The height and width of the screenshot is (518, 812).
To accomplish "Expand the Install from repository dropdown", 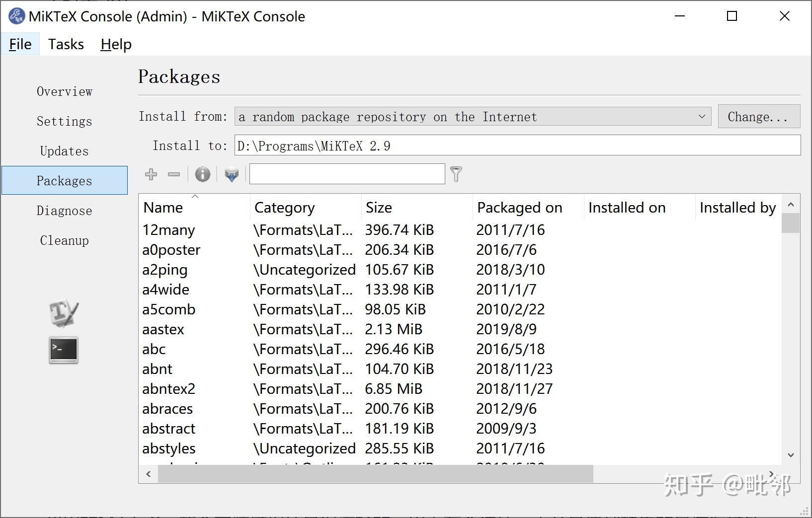I will tap(702, 117).
